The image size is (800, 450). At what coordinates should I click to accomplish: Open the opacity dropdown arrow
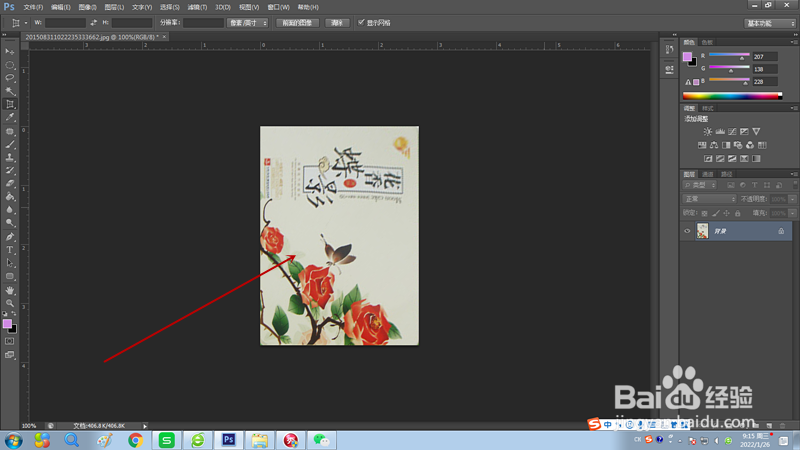click(x=792, y=199)
